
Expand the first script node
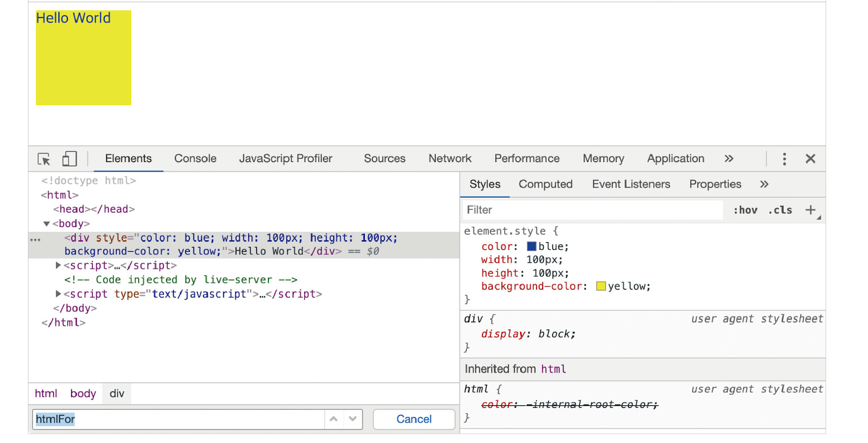pyautogui.click(x=58, y=266)
